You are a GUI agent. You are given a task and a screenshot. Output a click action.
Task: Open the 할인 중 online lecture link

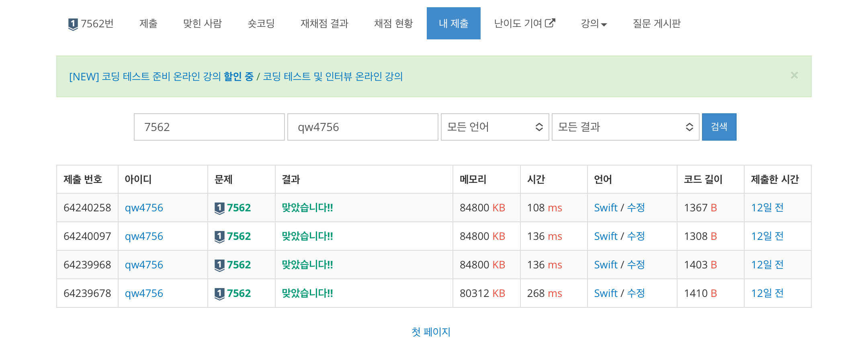tap(161, 76)
